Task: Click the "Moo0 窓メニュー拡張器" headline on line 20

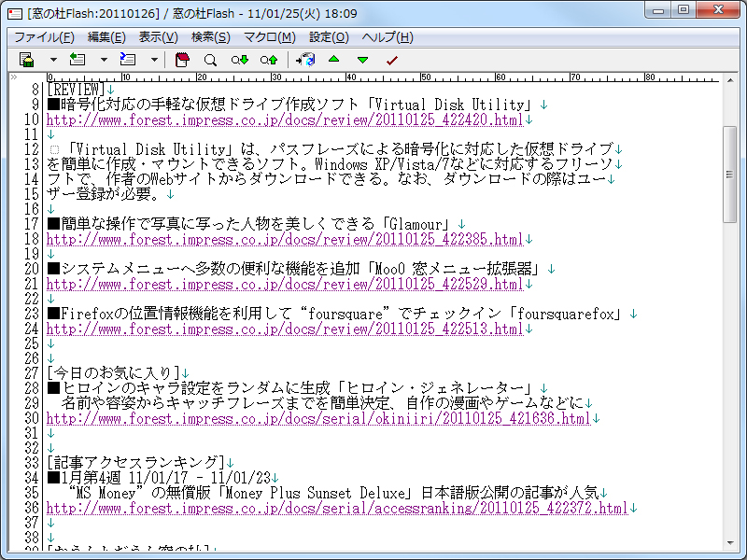Action: click(295, 269)
